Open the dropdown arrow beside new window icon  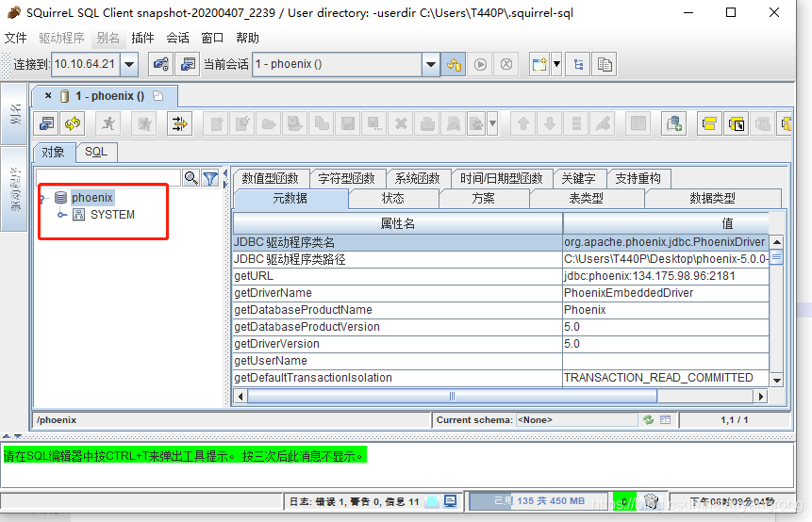click(x=556, y=65)
